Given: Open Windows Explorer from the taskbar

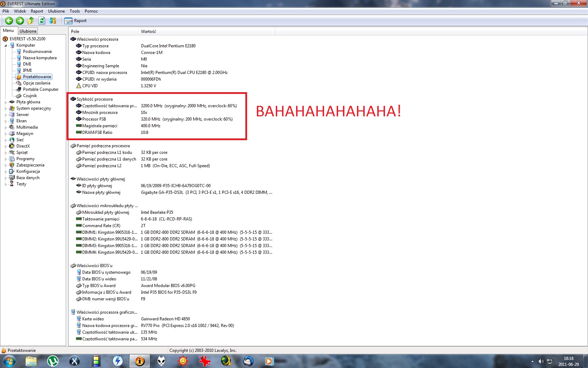Looking at the screenshot, I should coord(31,361).
